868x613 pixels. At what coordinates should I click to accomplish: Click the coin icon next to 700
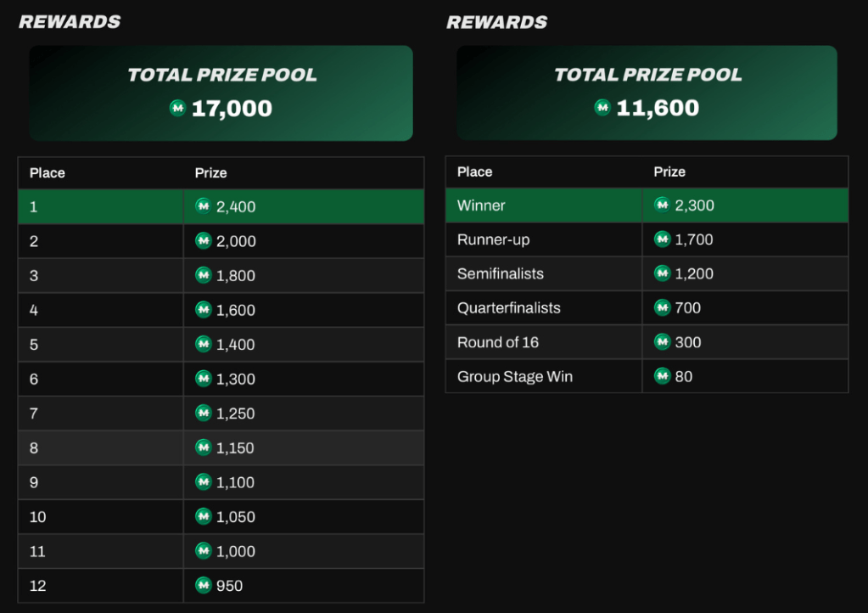click(x=662, y=307)
